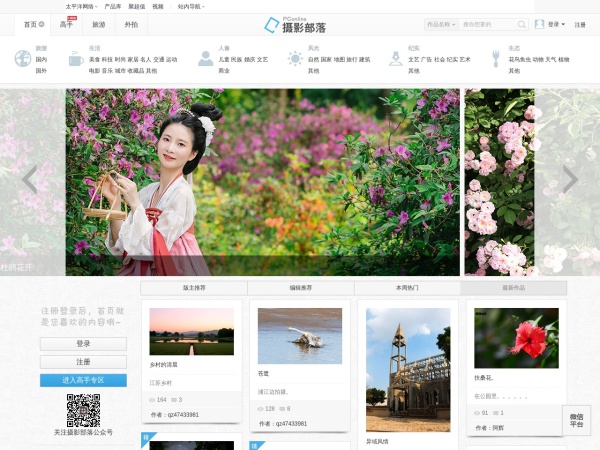Switch to the 版主推荐 tab

point(194,288)
